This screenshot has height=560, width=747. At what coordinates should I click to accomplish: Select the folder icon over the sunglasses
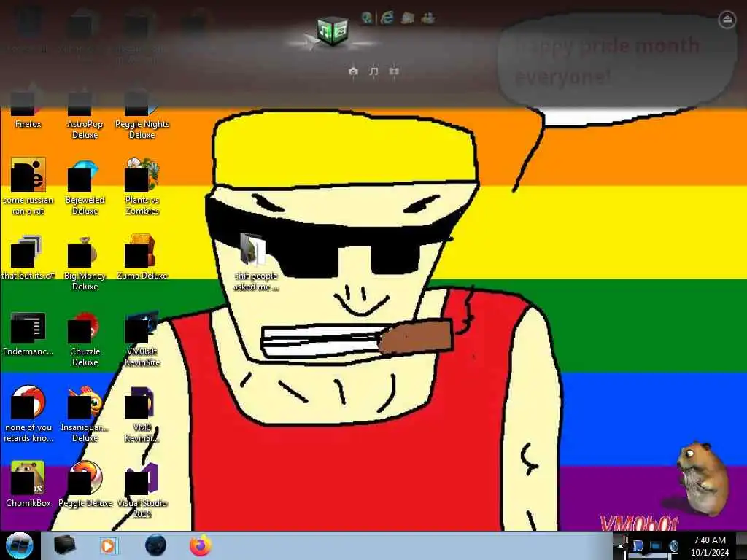255,262
